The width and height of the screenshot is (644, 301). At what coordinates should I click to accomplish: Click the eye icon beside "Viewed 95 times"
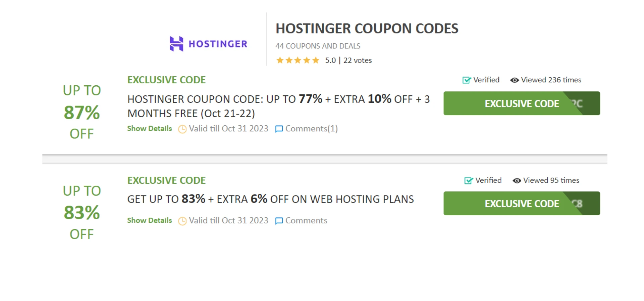coord(517,180)
